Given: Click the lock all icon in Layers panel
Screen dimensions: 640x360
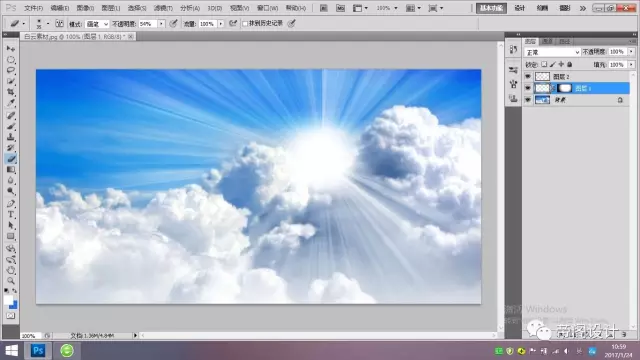Looking at the screenshot, I should pyautogui.click(x=570, y=64).
